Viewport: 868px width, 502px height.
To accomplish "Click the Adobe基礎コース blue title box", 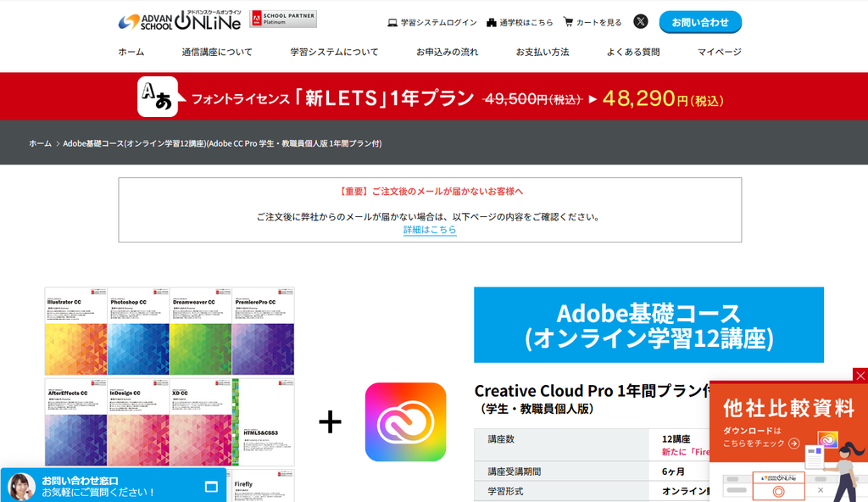I will (648, 325).
